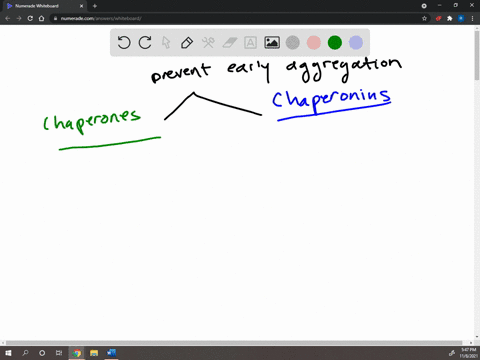Pick the green color swatch
This screenshot has height=360, width=480.
(335, 43)
